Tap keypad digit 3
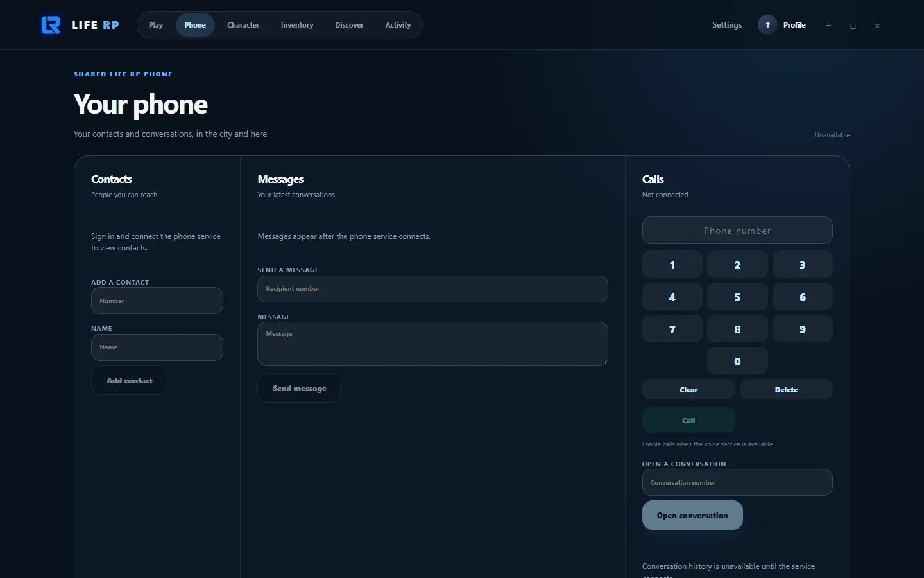Viewport: 924px width, 578px height. pyautogui.click(x=803, y=265)
